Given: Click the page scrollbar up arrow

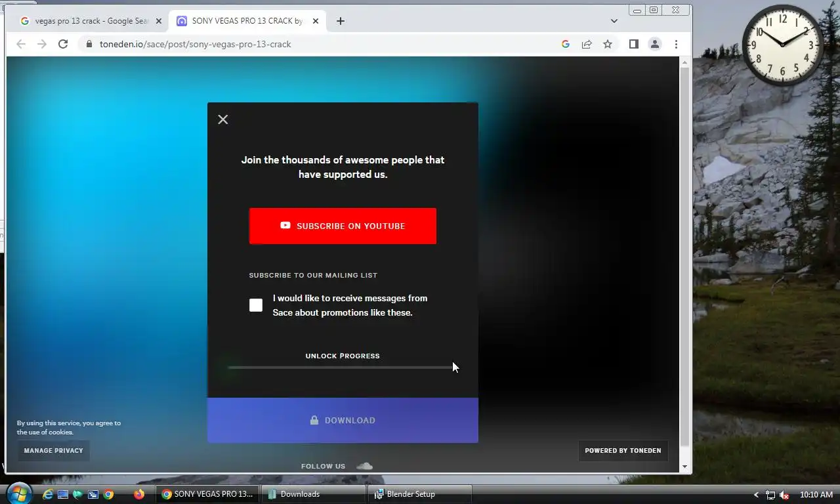Looking at the screenshot, I should 685,63.
